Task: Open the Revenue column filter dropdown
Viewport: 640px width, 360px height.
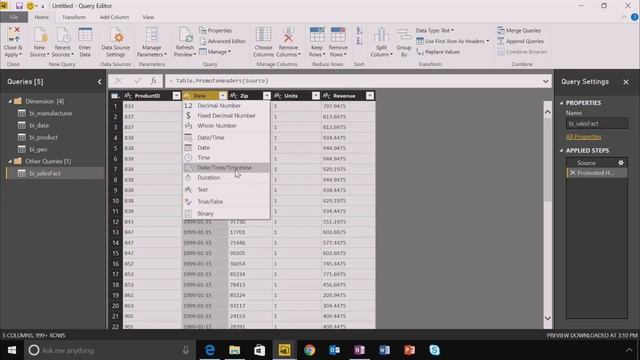Action: click(369, 96)
